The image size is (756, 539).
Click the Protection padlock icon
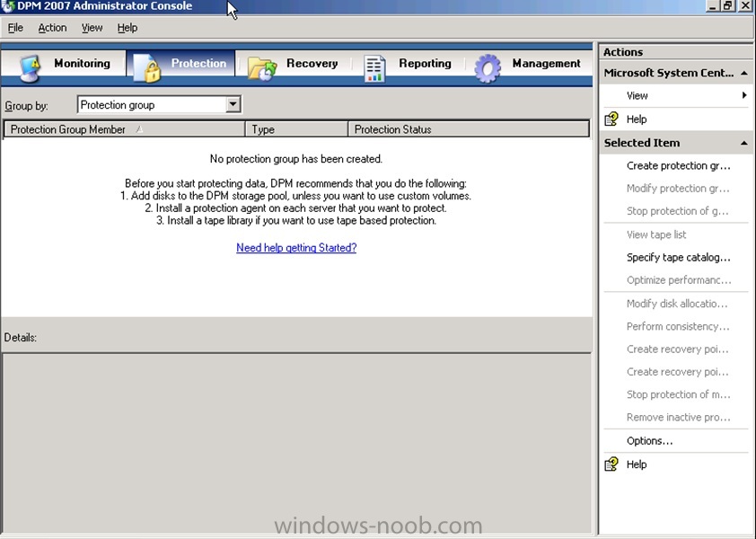coord(146,68)
